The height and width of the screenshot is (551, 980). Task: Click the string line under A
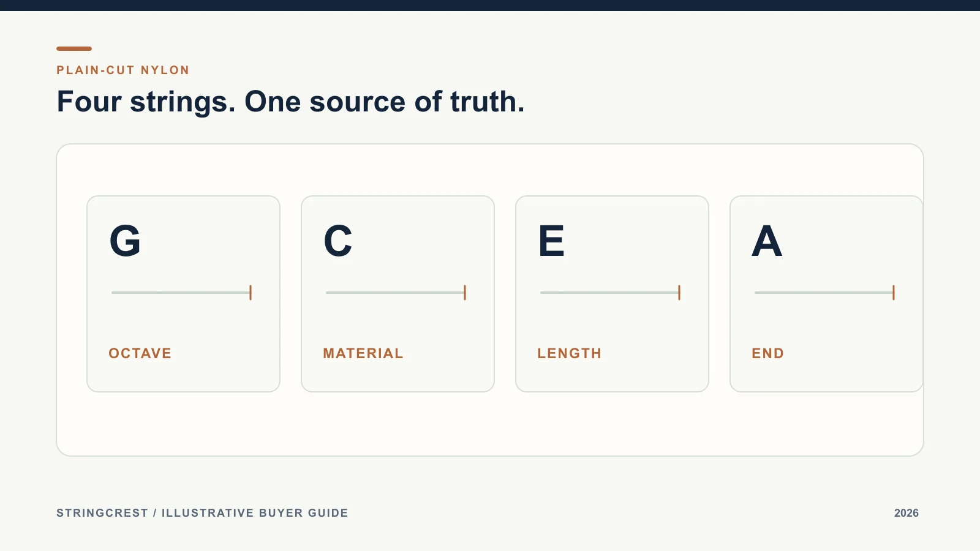pyautogui.click(x=824, y=293)
